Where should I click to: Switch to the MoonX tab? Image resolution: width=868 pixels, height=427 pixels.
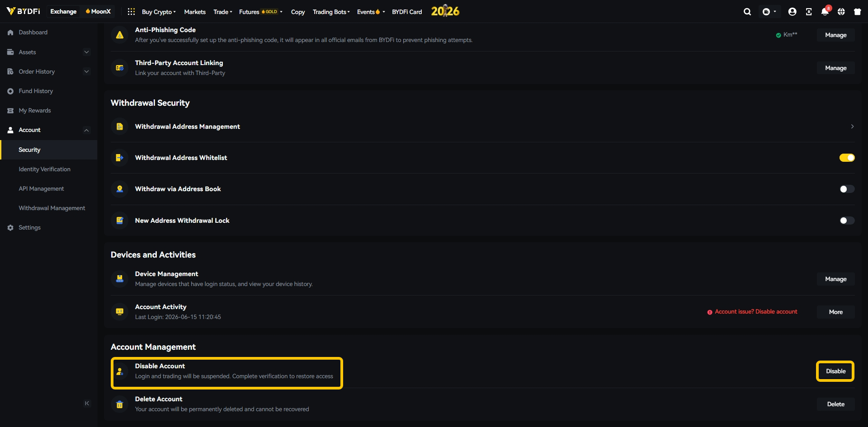coord(98,11)
